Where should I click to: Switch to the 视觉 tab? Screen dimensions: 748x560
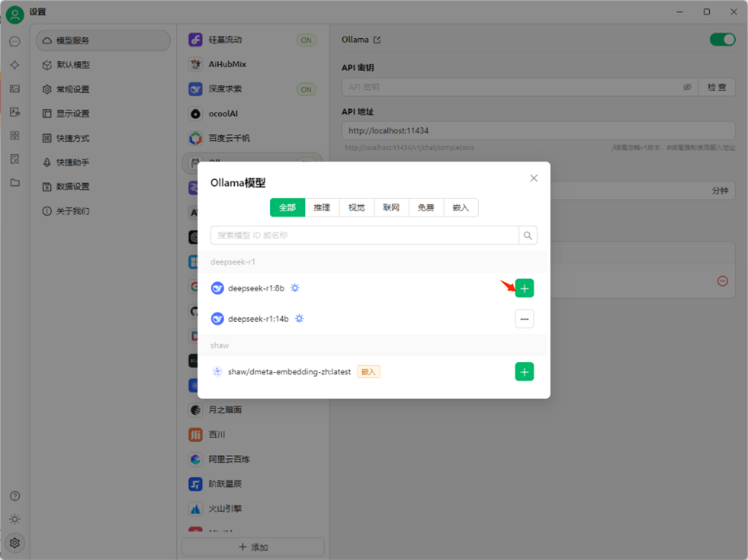click(356, 207)
